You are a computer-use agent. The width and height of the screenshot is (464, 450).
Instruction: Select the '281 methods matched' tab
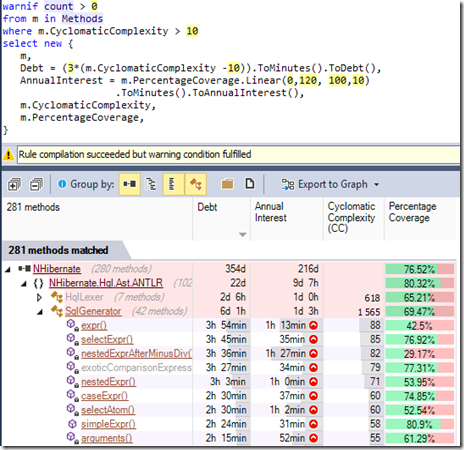tap(63, 250)
